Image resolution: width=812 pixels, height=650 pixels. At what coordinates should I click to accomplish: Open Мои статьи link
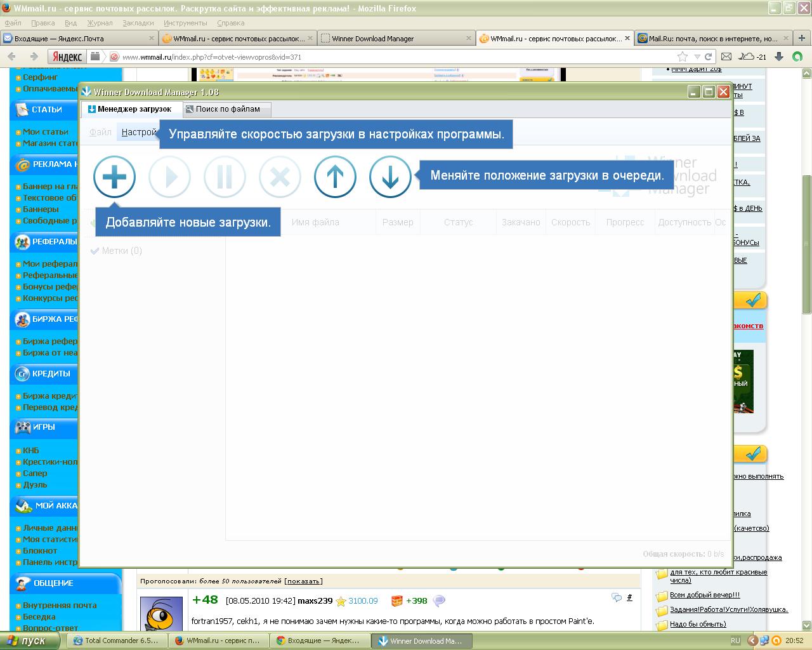click(x=46, y=131)
